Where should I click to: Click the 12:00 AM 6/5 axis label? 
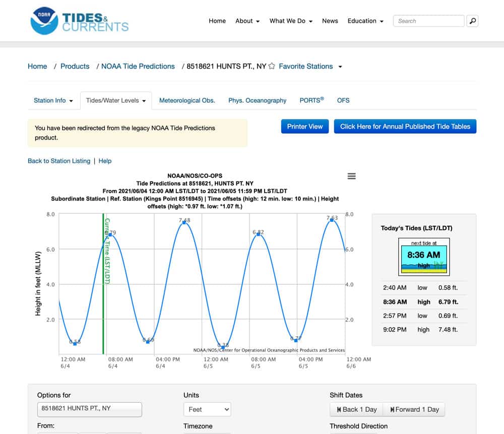(x=216, y=362)
